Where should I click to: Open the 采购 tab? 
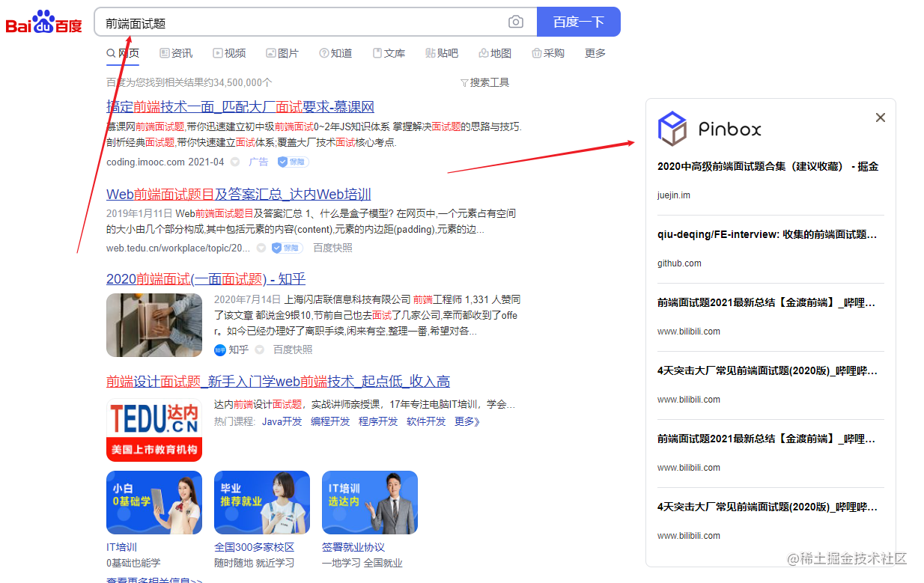coord(548,53)
